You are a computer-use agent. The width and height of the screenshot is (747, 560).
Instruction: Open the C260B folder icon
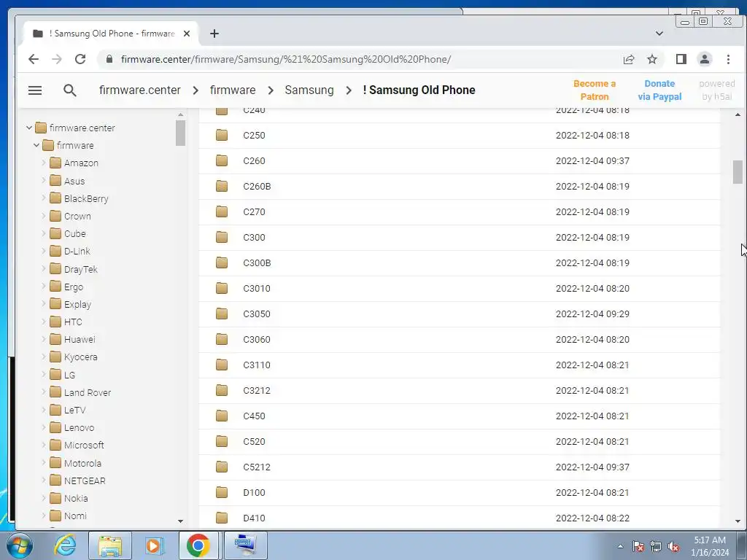click(x=222, y=186)
